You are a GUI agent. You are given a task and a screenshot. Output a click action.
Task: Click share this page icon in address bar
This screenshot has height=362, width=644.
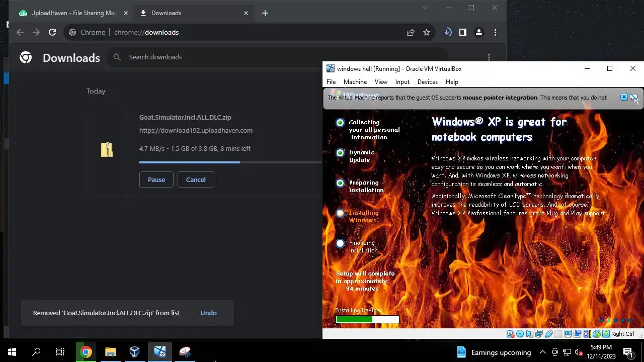tap(411, 32)
